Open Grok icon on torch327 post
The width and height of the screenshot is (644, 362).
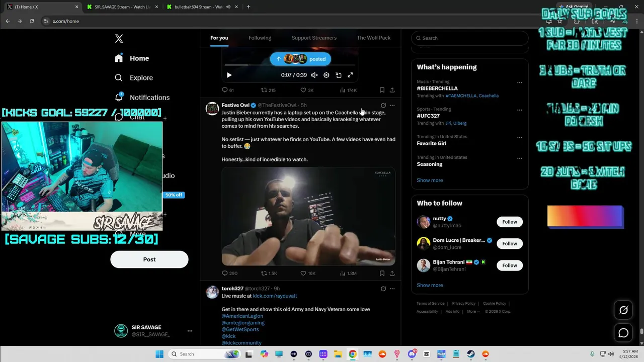pyautogui.click(x=383, y=289)
